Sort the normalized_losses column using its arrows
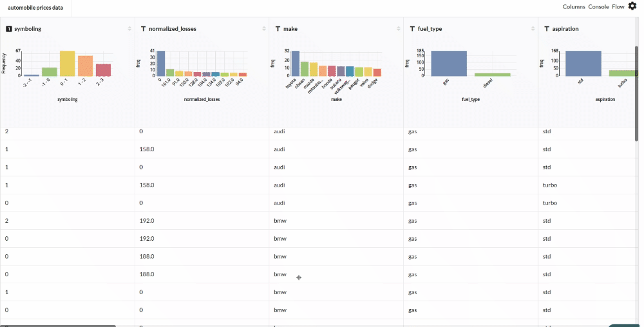The height and width of the screenshot is (327, 644). tap(263, 29)
